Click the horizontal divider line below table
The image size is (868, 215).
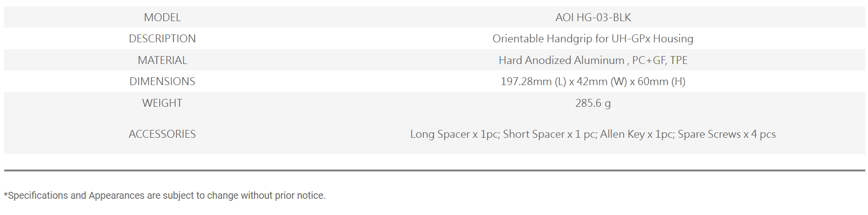tap(434, 171)
